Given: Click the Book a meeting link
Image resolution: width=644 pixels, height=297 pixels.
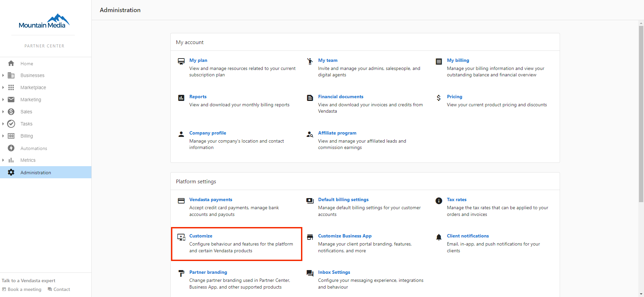Looking at the screenshot, I should pos(22,289).
